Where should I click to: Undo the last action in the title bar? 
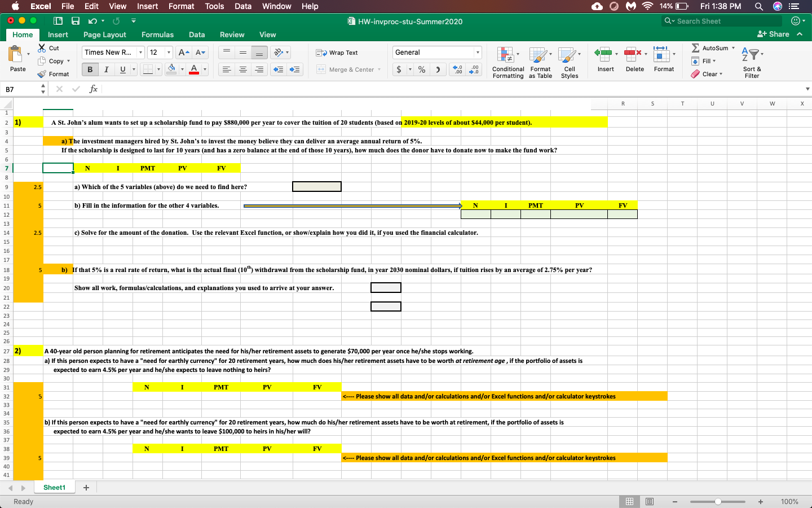pos(92,21)
